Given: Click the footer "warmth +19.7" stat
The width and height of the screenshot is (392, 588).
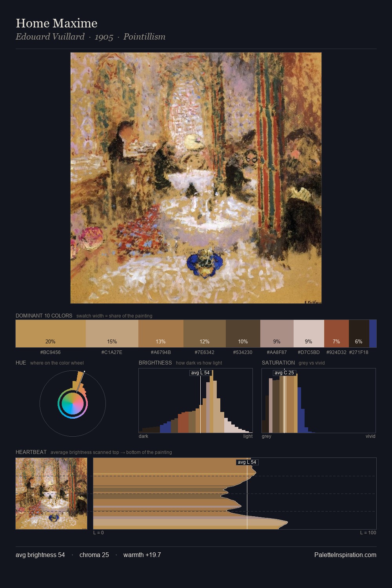Looking at the screenshot, I should pyautogui.click(x=142, y=555).
